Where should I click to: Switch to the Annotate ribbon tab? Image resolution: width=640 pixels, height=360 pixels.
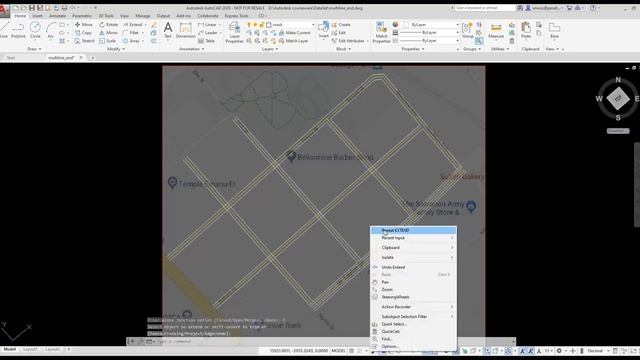(58, 16)
